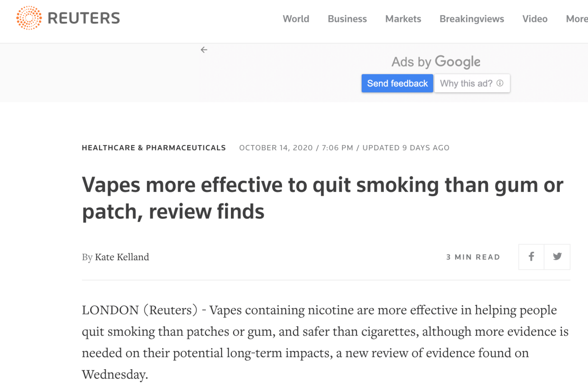Open the Video section
The image size is (588, 391).
535,19
